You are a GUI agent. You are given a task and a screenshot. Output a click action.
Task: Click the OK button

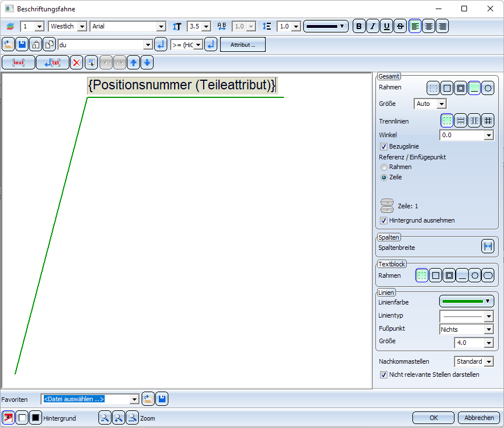point(433,418)
